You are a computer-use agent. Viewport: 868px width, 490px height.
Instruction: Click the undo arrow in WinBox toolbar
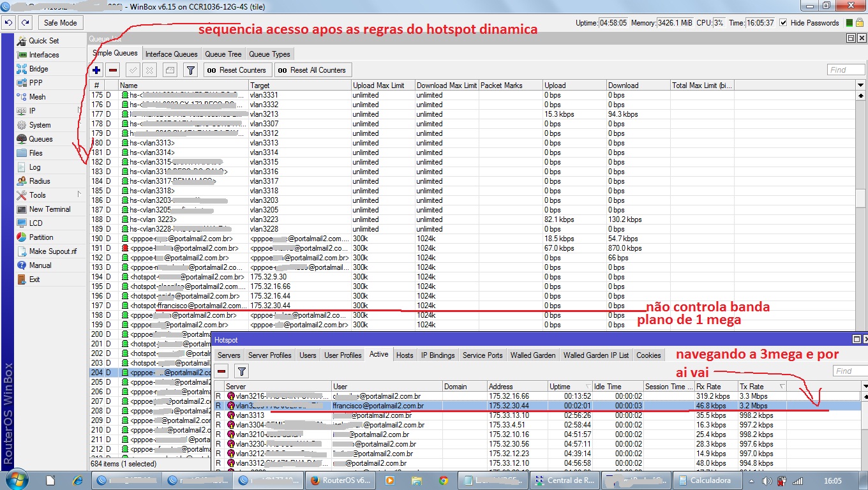click(x=8, y=23)
